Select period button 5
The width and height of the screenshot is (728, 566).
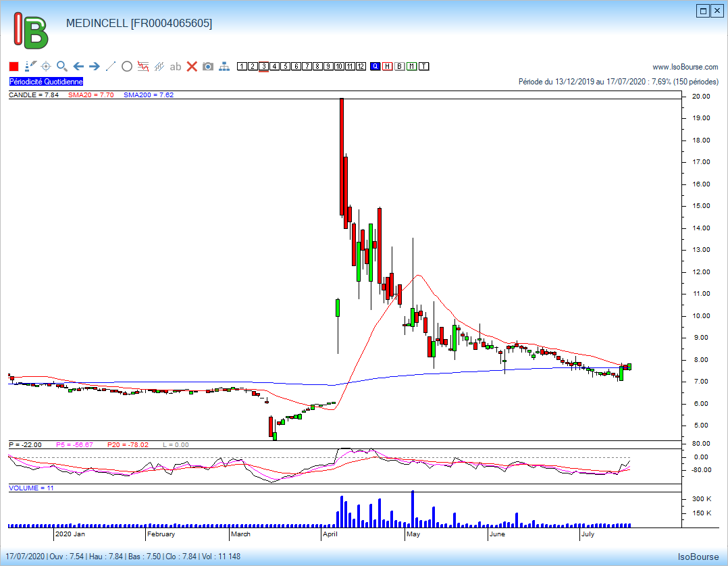[x=285, y=66]
